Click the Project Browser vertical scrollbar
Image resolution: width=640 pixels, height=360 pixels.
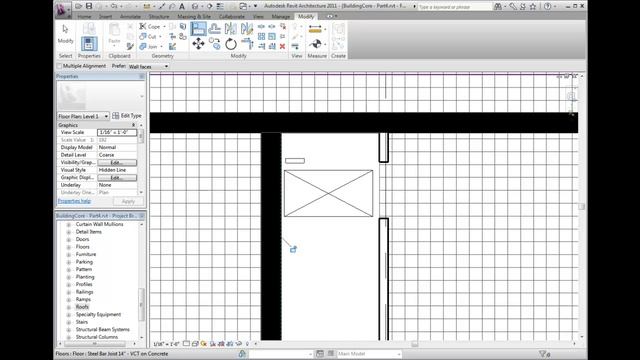coord(142,304)
